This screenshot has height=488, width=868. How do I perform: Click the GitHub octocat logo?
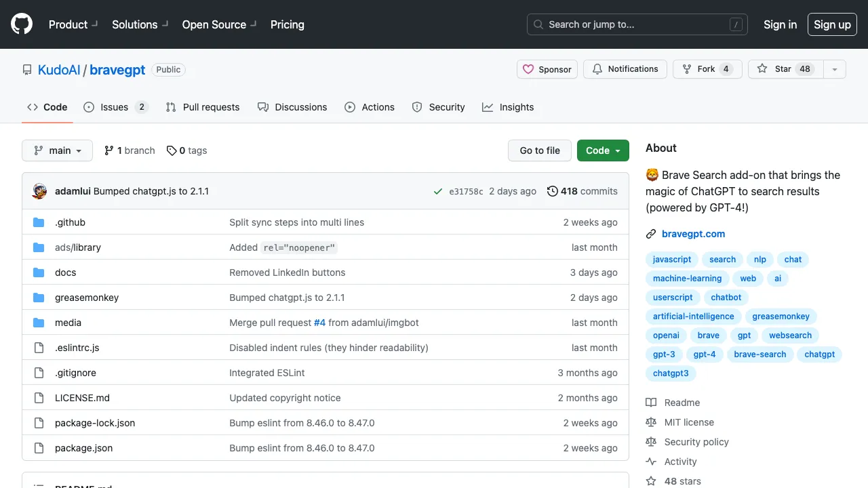click(22, 24)
